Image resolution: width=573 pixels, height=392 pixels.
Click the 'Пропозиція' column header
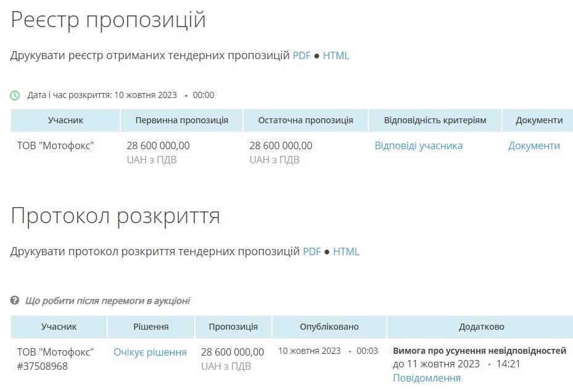pyautogui.click(x=233, y=327)
